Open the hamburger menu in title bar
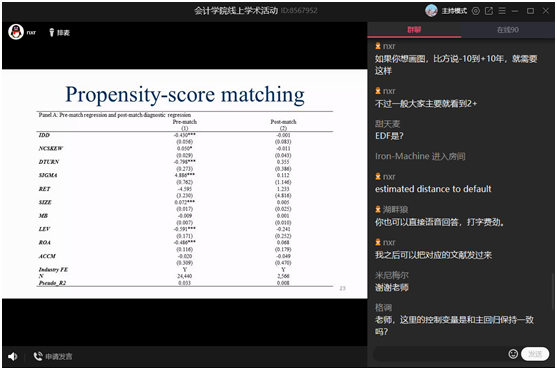 click(502, 11)
